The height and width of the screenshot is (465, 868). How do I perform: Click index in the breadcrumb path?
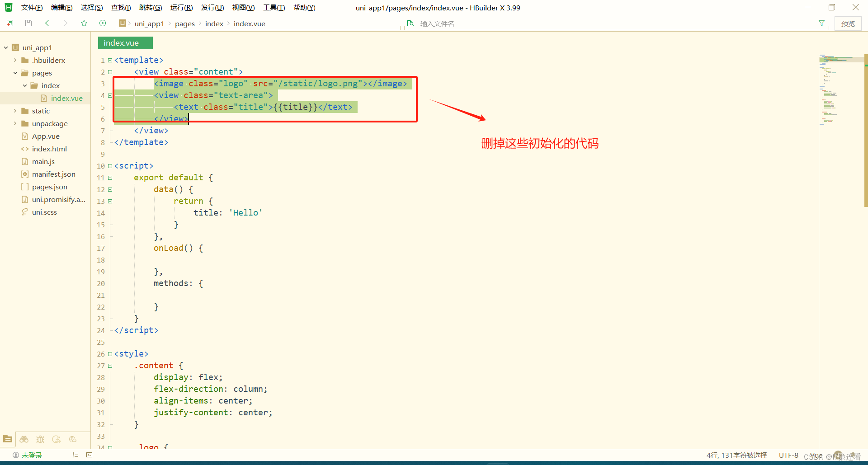click(x=214, y=23)
